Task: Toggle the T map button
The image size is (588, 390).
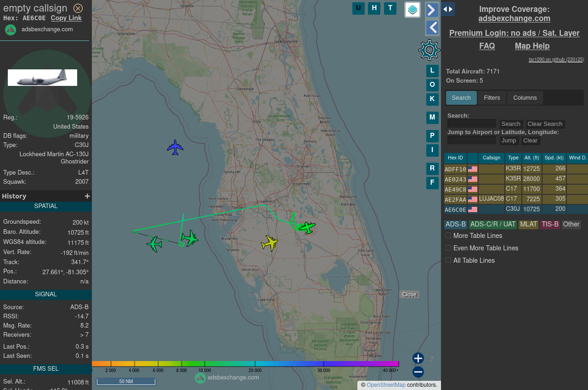Action: click(390, 8)
